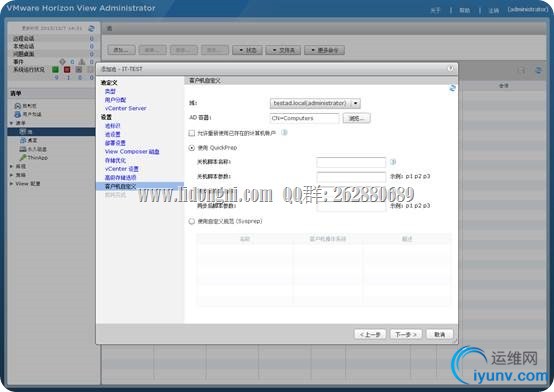Click the power-off script name field
This screenshot has width=554, height=392.
click(351, 162)
